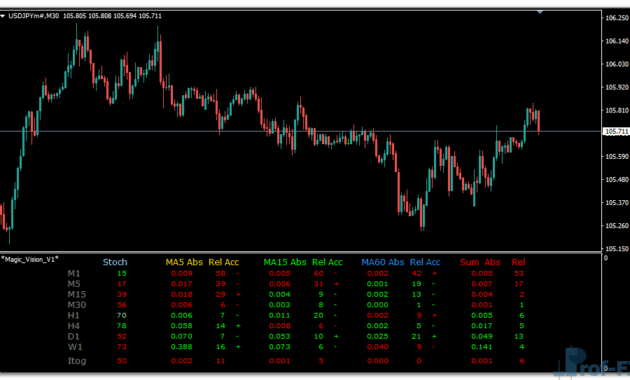630x380 pixels.
Task: Click MA5 Abs value 0.002 in Itog row
Action: click(182, 361)
